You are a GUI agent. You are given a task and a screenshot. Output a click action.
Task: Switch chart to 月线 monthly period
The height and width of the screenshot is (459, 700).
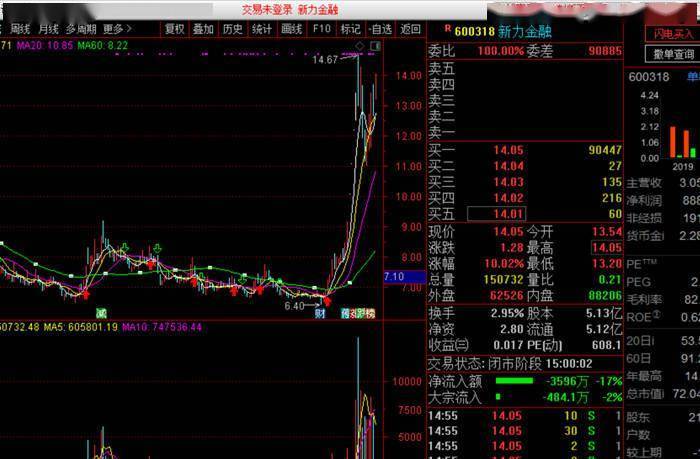coord(48,29)
